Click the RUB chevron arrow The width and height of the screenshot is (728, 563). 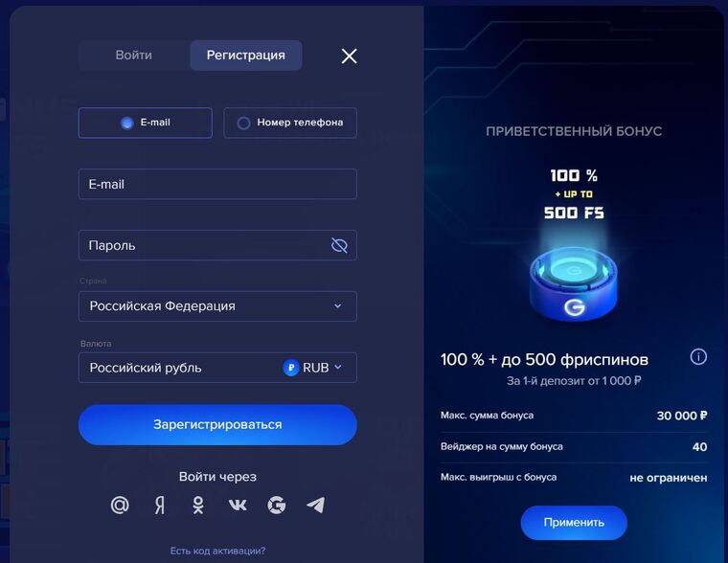[338, 367]
